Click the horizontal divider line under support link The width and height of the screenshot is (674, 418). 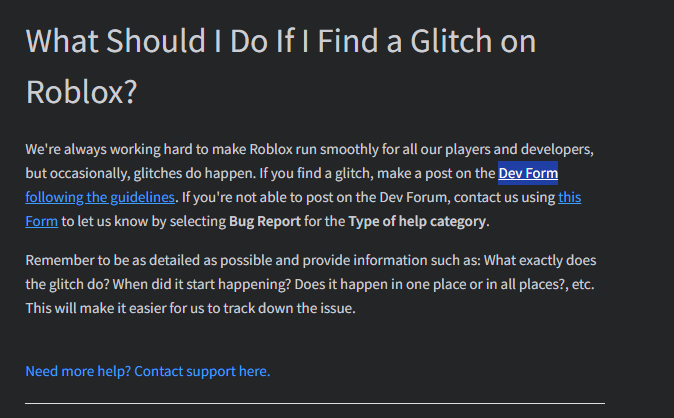tap(315, 403)
